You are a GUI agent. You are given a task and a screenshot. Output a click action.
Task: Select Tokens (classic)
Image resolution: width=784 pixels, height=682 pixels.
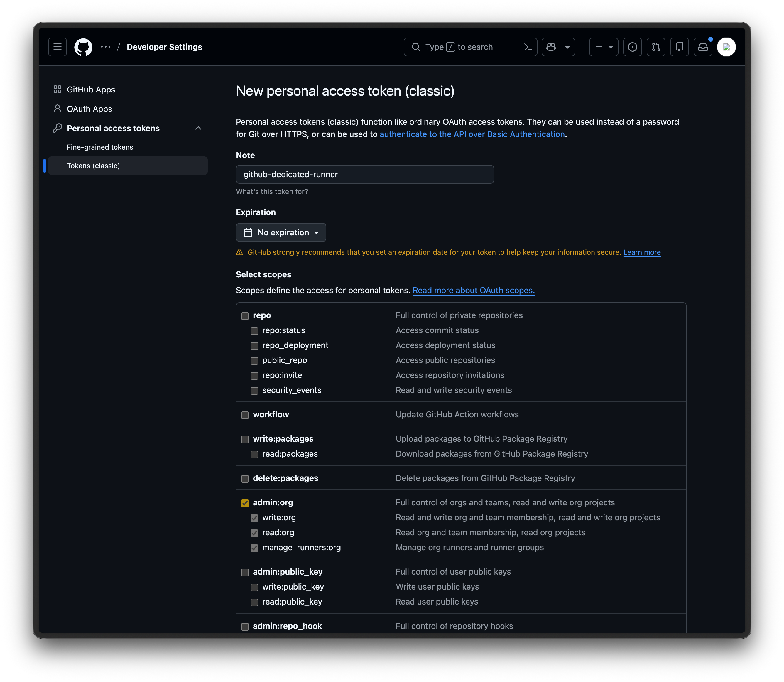(128, 166)
